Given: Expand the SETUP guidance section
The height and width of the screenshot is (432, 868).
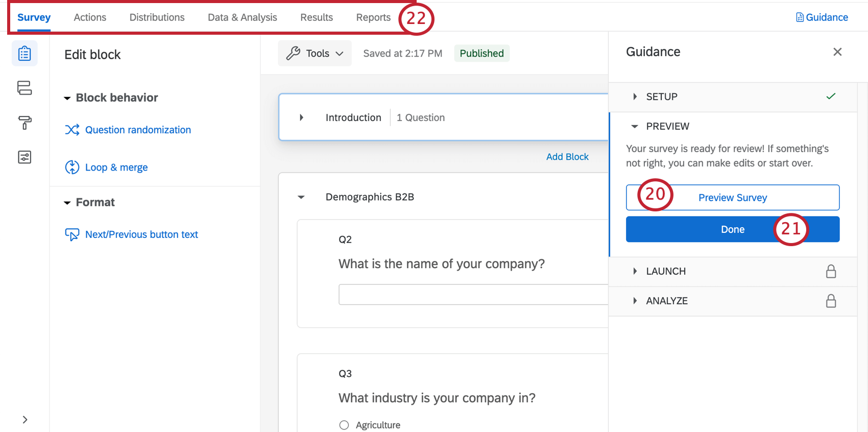Looking at the screenshot, I should (635, 97).
